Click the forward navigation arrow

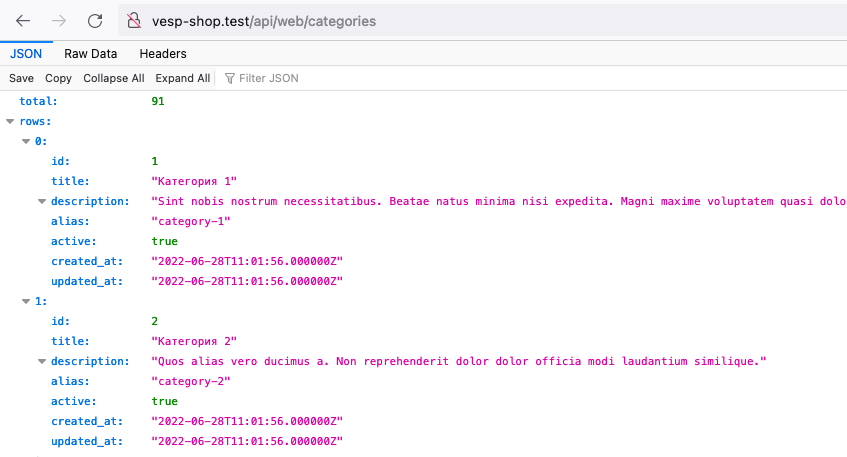click(59, 20)
